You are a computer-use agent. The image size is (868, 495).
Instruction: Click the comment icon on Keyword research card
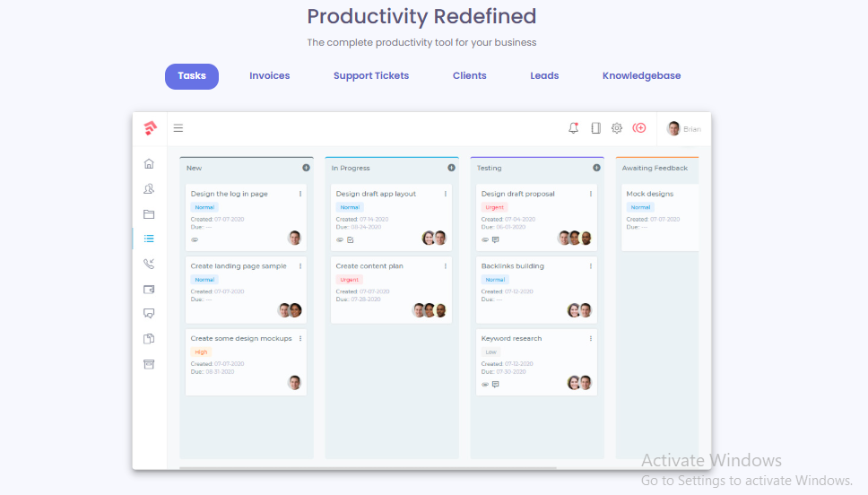point(496,385)
